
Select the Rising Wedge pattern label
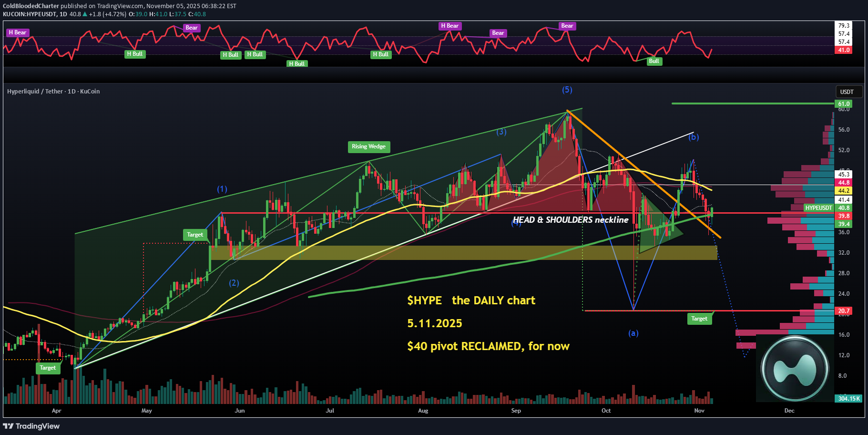point(368,146)
